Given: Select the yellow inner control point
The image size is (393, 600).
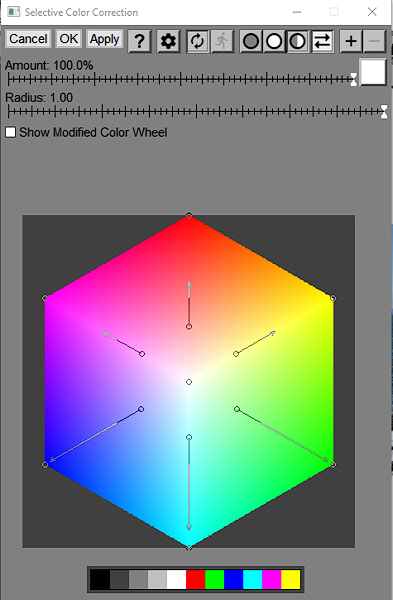Looking at the screenshot, I should [x=236, y=354].
